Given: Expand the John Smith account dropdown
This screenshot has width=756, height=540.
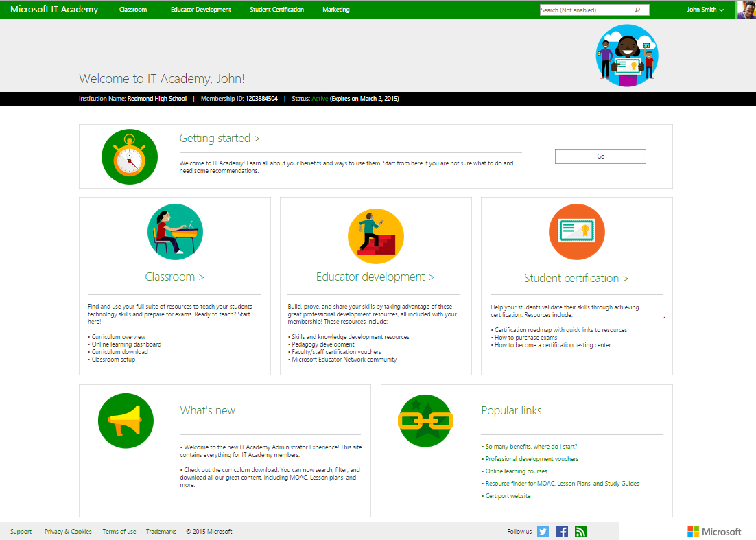Looking at the screenshot, I should click(705, 10).
